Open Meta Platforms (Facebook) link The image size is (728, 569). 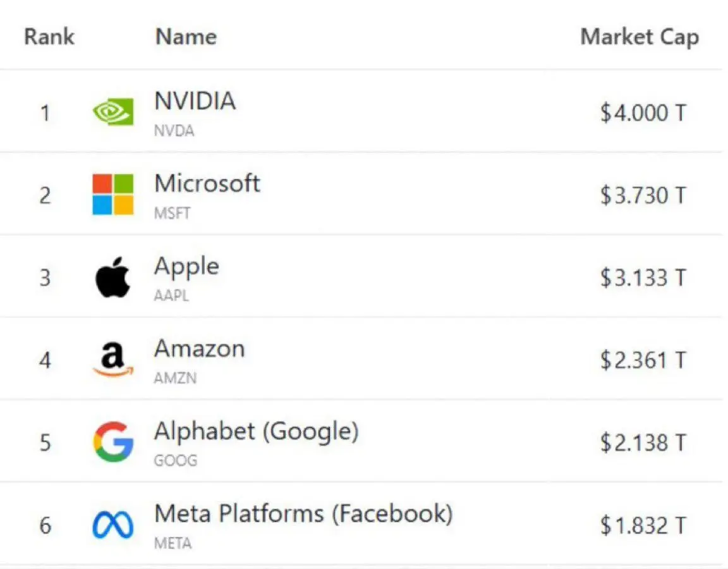pyautogui.click(x=303, y=515)
